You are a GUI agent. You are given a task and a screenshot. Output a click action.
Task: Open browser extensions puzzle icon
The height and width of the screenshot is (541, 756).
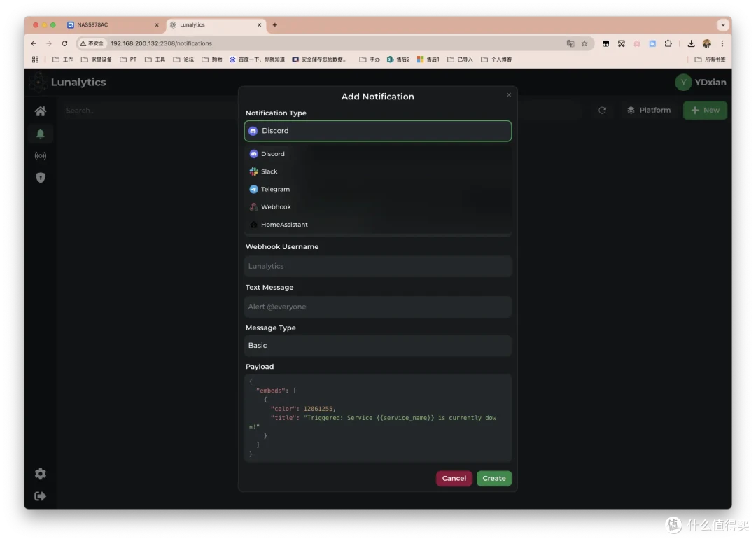(668, 43)
